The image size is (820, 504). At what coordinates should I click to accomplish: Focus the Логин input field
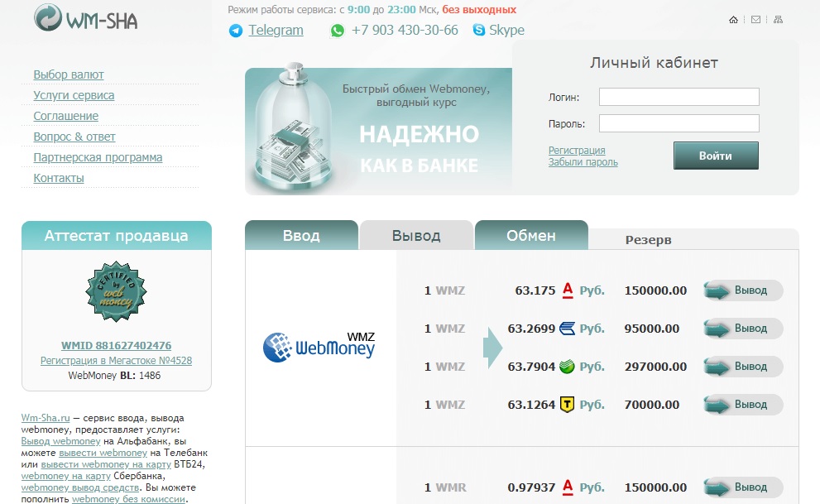point(679,97)
